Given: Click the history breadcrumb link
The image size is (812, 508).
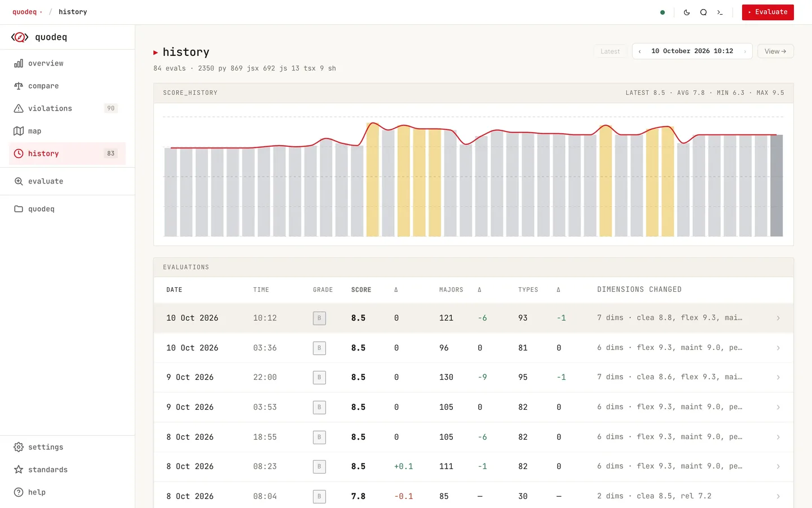Looking at the screenshot, I should [73, 12].
